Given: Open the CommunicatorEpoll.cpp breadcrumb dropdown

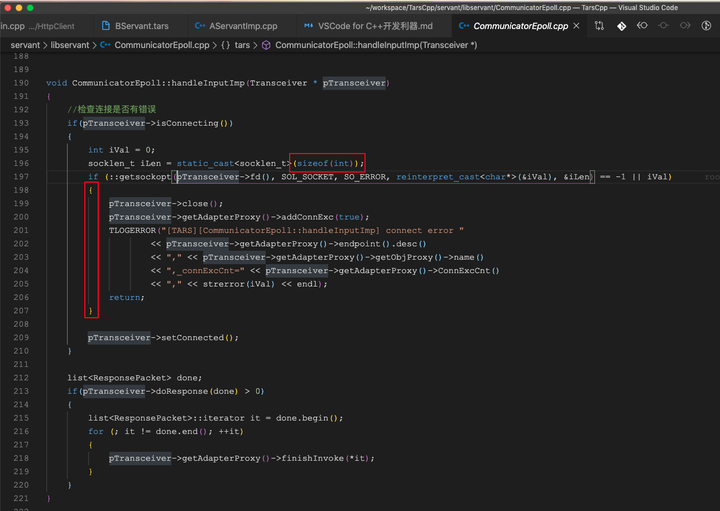Looking at the screenshot, I should [x=155, y=45].
